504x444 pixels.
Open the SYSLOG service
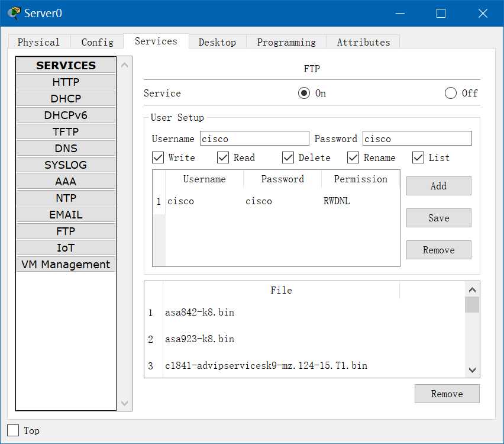coord(66,165)
